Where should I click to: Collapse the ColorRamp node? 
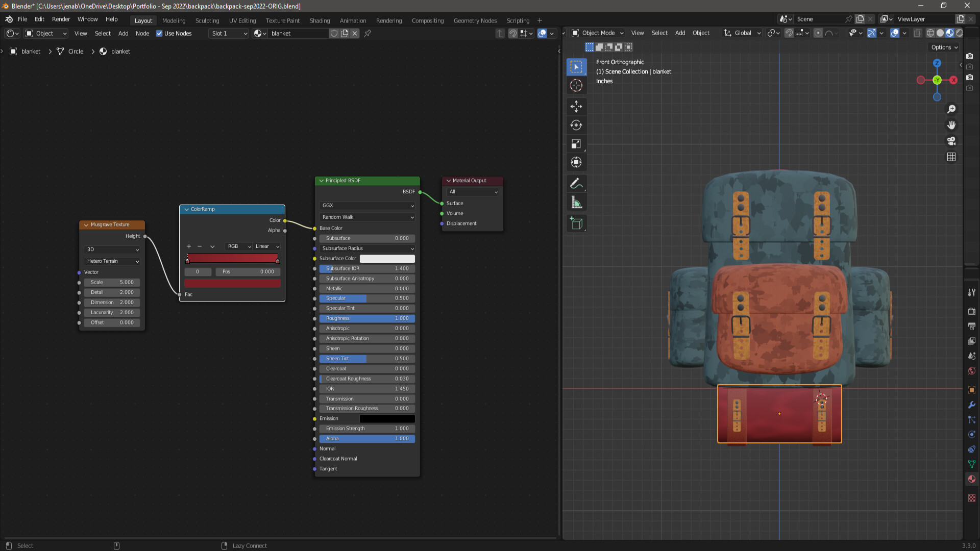pos(187,209)
